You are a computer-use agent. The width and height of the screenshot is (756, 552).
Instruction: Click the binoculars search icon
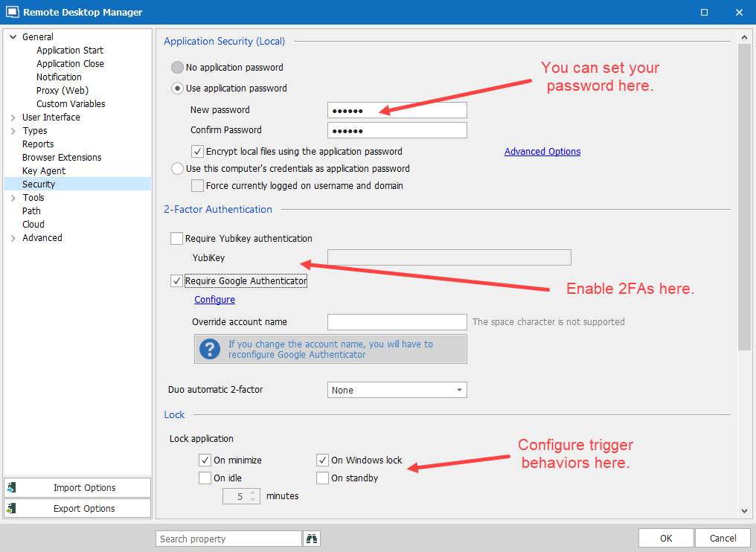[312, 539]
